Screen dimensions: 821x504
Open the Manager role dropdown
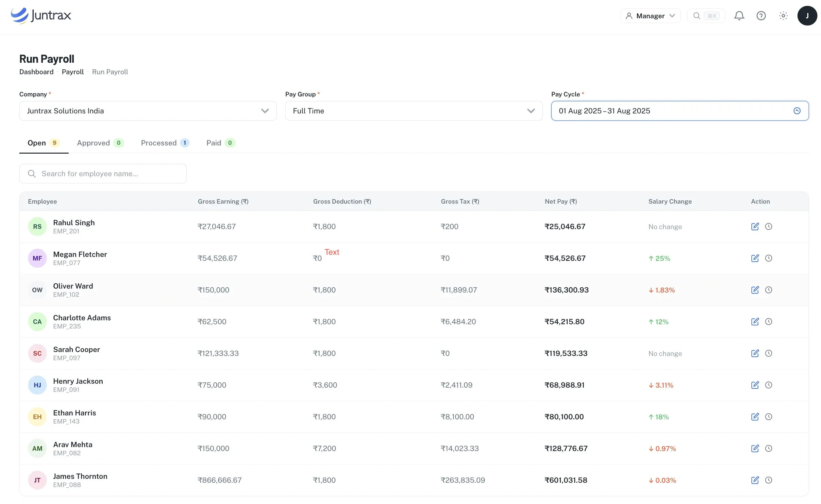coord(650,16)
